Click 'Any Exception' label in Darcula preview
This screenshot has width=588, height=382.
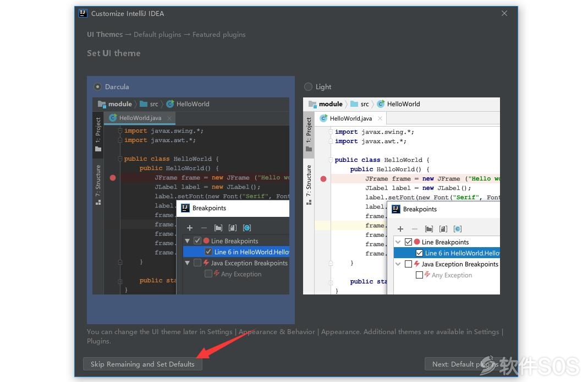click(241, 274)
